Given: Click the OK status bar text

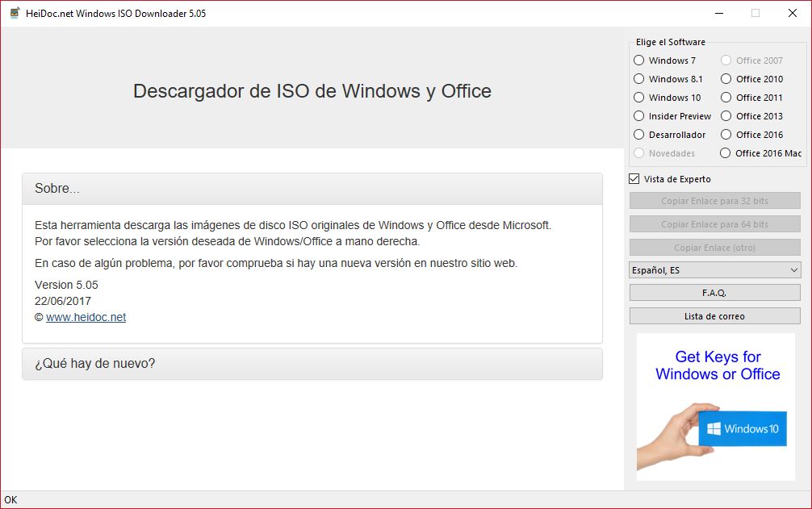Looking at the screenshot, I should [10, 499].
